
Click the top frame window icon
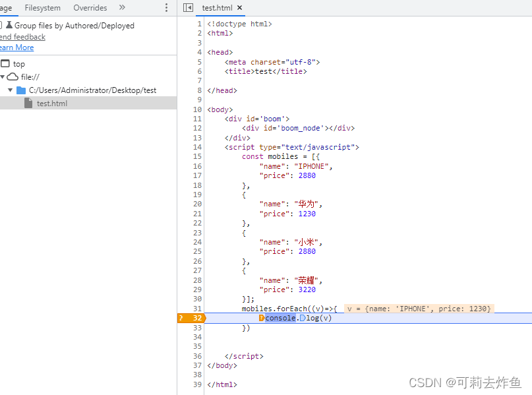pos(5,63)
